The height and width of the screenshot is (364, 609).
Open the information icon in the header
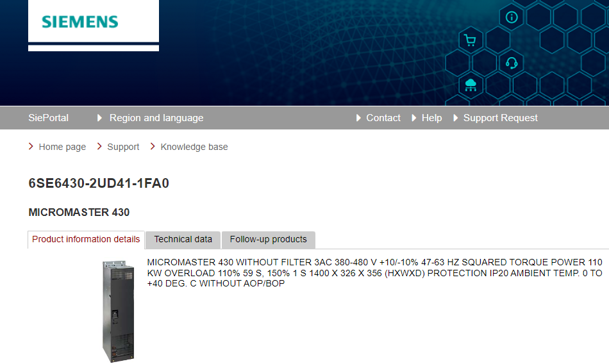click(x=511, y=17)
